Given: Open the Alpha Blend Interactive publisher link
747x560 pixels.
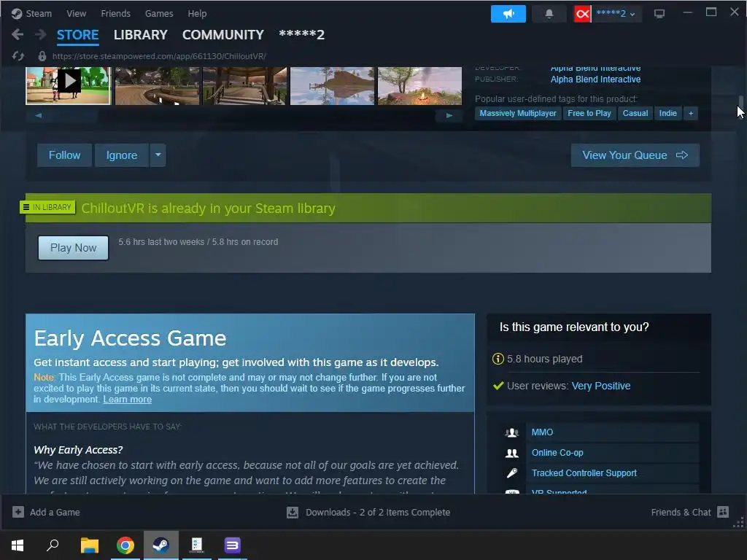Looking at the screenshot, I should click(595, 79).
